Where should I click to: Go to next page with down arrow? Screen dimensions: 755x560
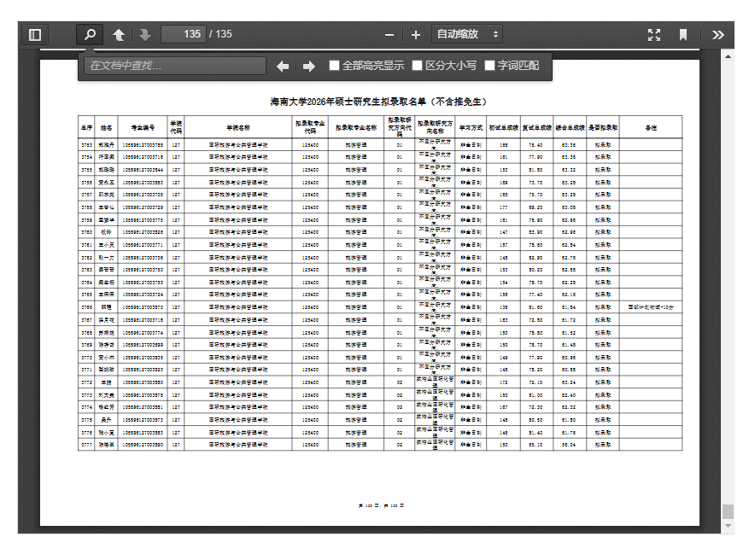tap(144, 34)
